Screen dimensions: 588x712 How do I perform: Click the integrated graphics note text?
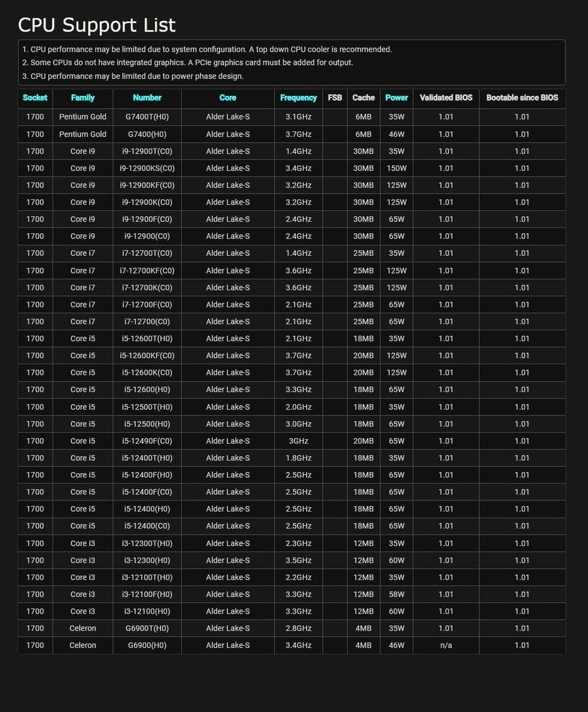coord(188,63)
